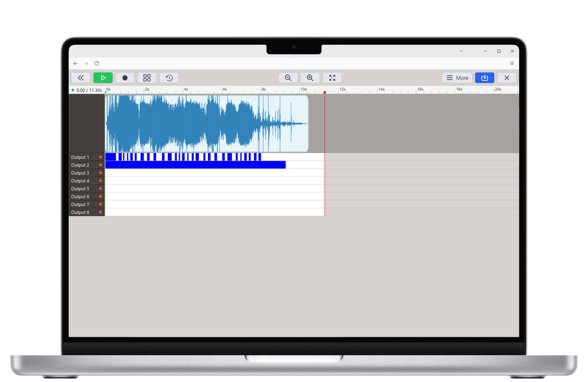Viewport: 588px width, 382px height.
Task: Expand the title bar chevron dropdown
Action: (x=461, y=51)
